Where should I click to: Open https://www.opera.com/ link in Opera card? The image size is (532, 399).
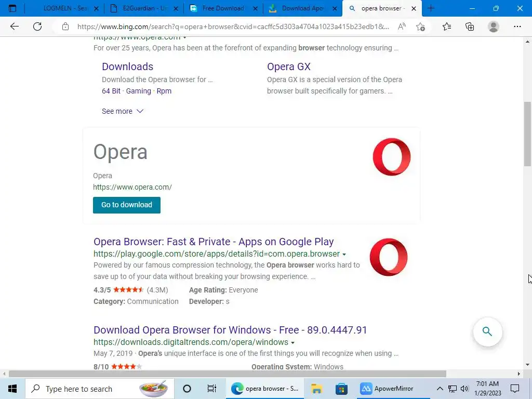(x=132, y=187)
